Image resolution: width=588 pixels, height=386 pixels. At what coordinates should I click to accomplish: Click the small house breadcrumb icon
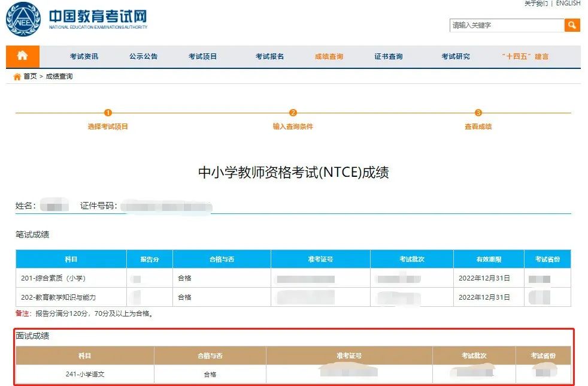click(x=17, y=77)
